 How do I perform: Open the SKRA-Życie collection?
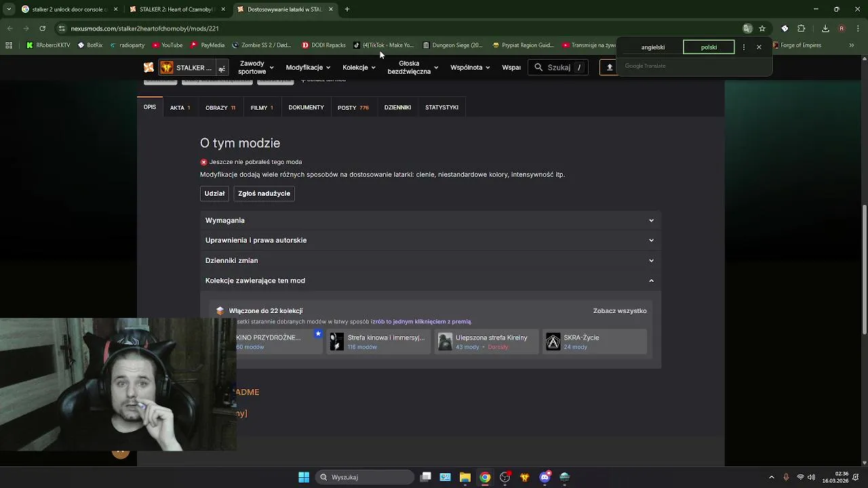click(595, 342)
